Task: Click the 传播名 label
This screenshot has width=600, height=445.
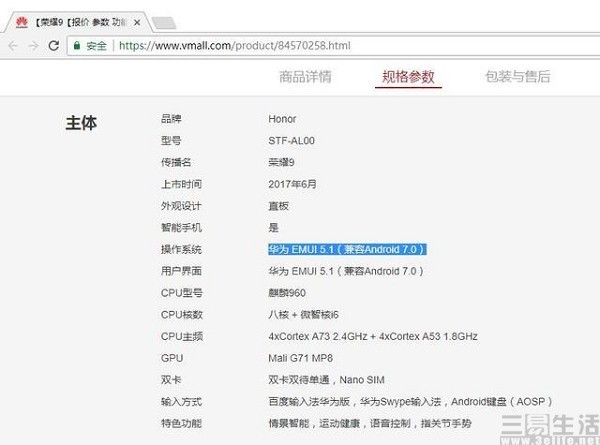Action: coord(176,162)
